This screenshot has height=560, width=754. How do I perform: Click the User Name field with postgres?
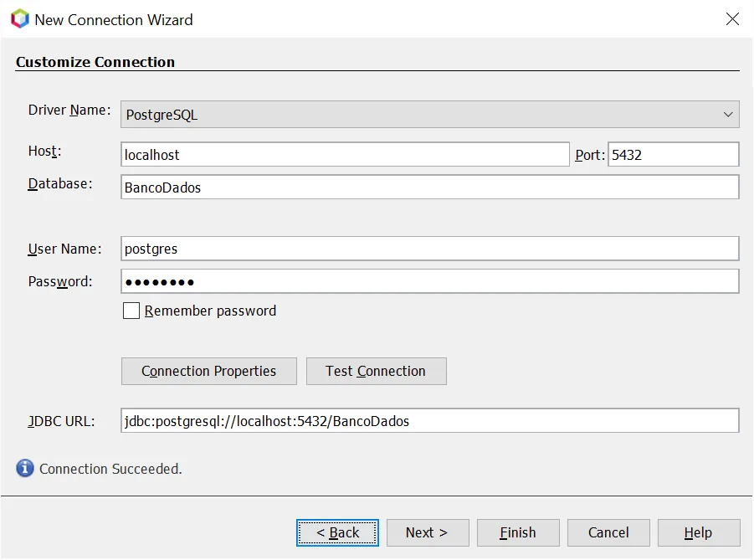point(429,249)
